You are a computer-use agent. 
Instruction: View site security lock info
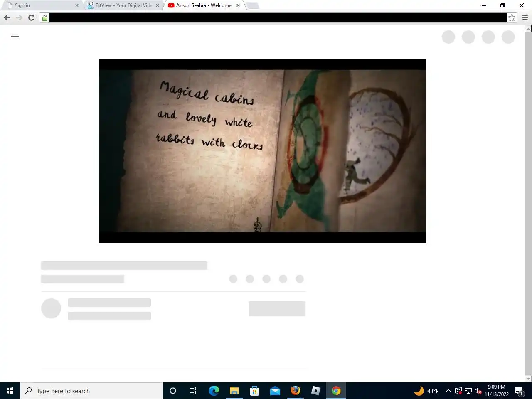(44, 18)
